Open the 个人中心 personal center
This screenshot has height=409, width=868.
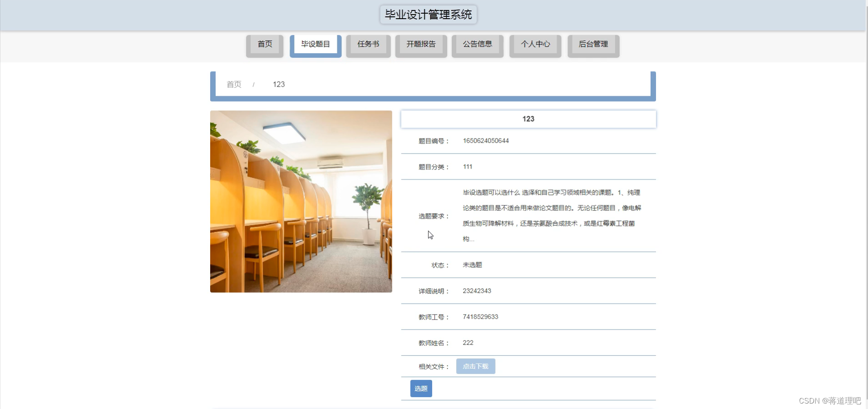click(535, 44)
